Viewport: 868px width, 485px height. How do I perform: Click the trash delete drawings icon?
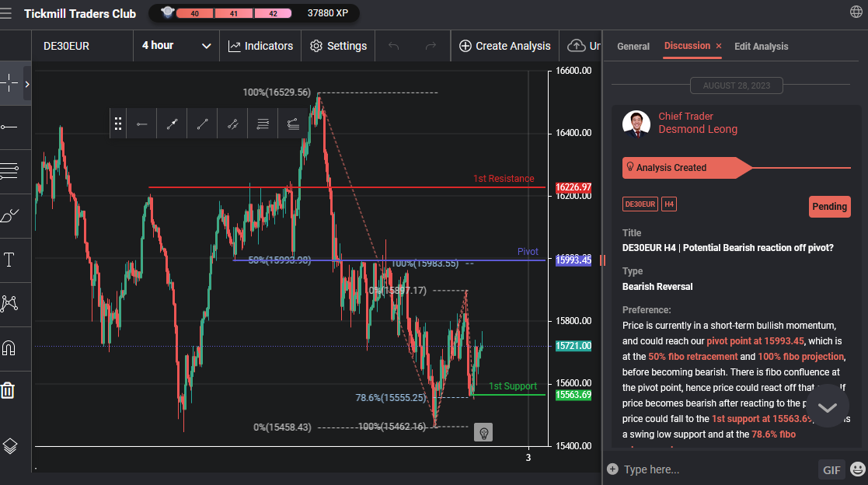(8, 390)
